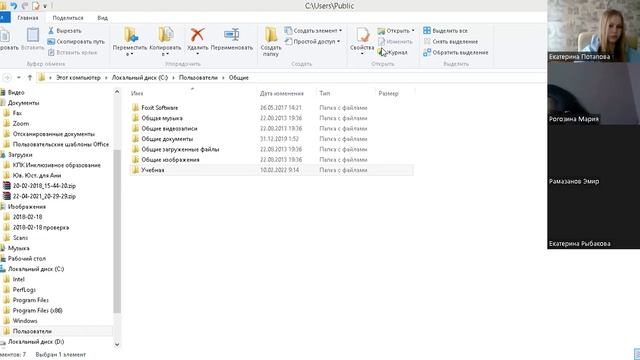This screenshot has width=640, height=360.
Task: Select Локальный диск (D:) in navigation pane
Action: pyautogui.click(x=36, y=342)
